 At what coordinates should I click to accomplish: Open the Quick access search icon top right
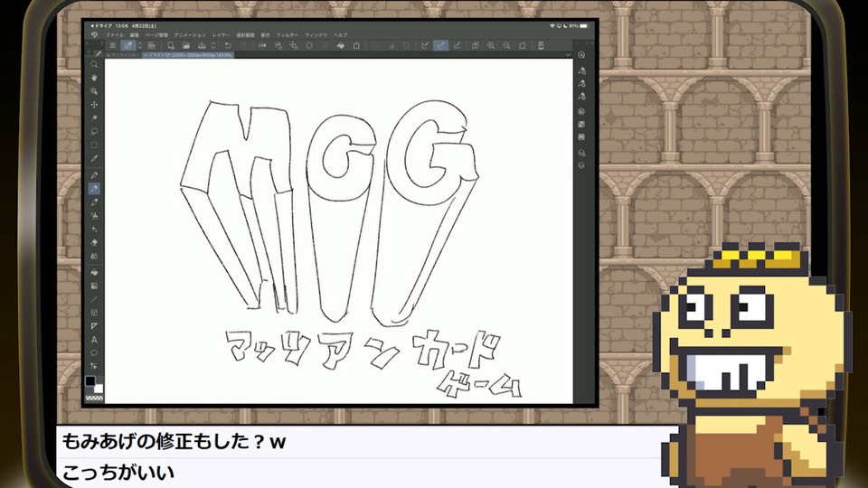click(581, 55)
